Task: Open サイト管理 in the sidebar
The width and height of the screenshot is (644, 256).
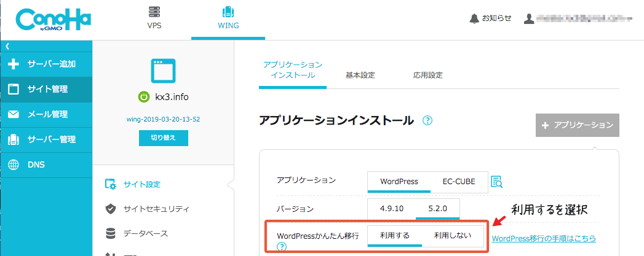Action: tap(46, 89)
